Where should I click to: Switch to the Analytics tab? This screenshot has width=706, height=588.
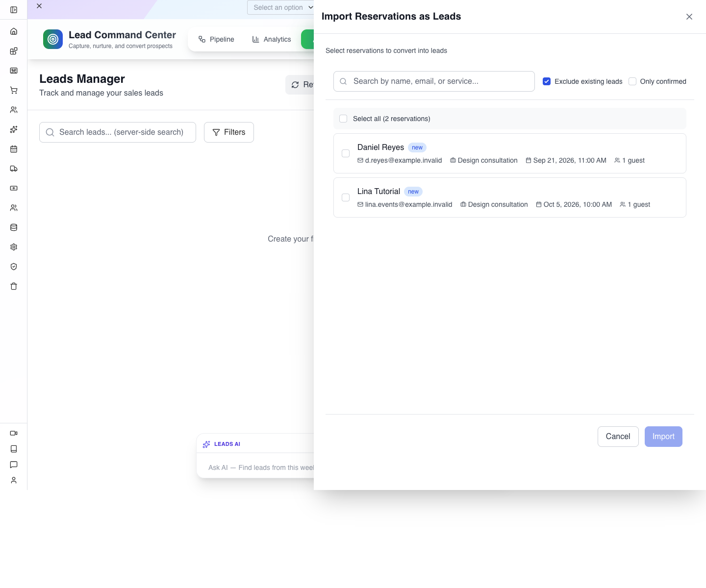coord(272,39)
